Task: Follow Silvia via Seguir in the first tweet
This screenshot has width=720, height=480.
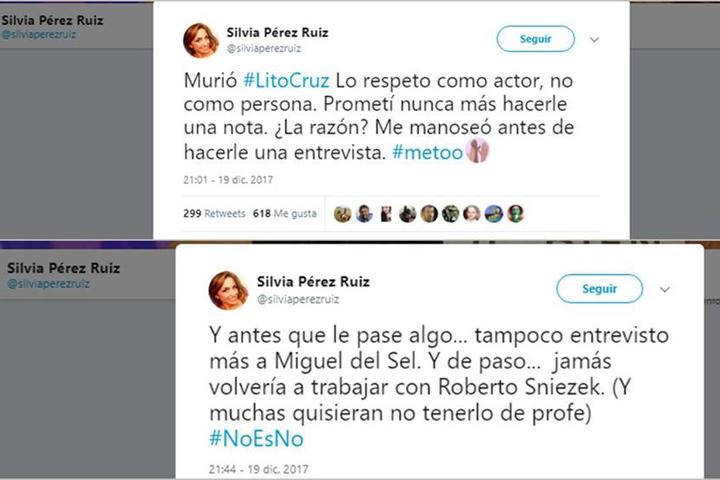Action: [535, 39]
